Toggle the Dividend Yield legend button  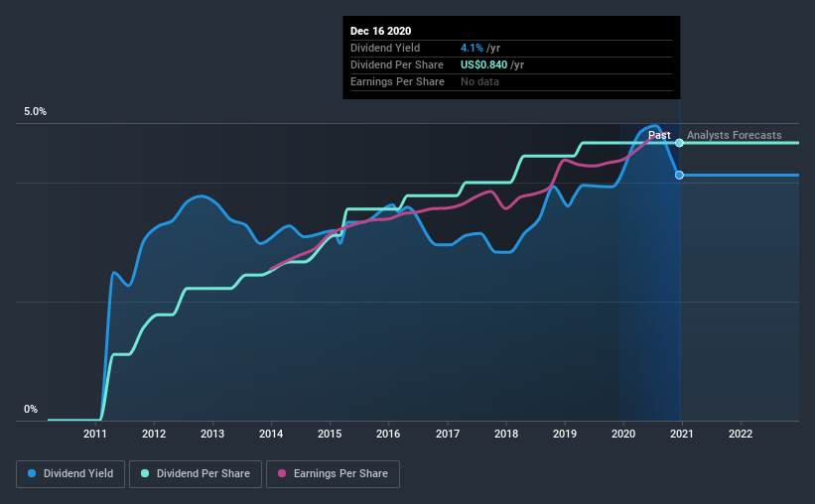(x=70, y=474)
